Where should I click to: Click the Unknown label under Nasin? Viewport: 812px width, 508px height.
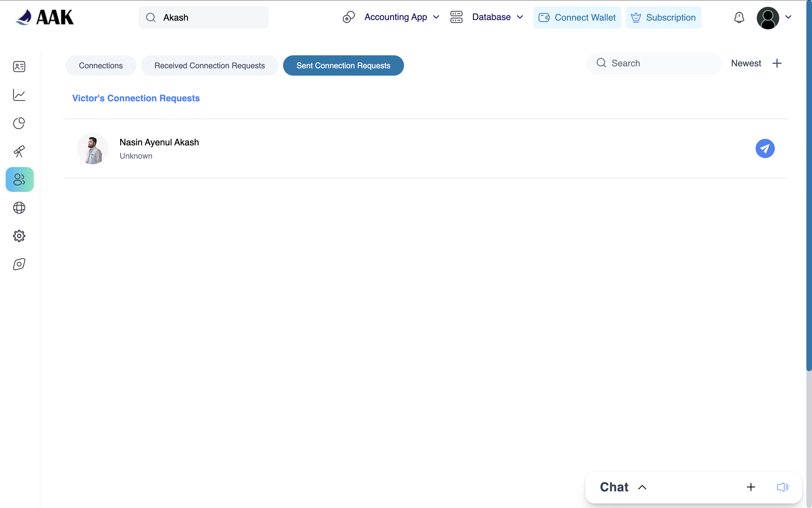click(136, 156)
